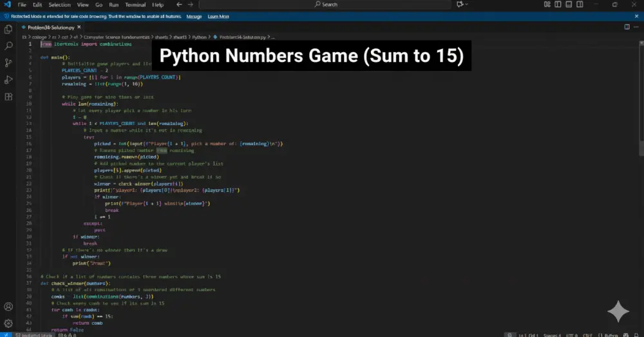
Task: Open the Go menu
Action: 99,5
